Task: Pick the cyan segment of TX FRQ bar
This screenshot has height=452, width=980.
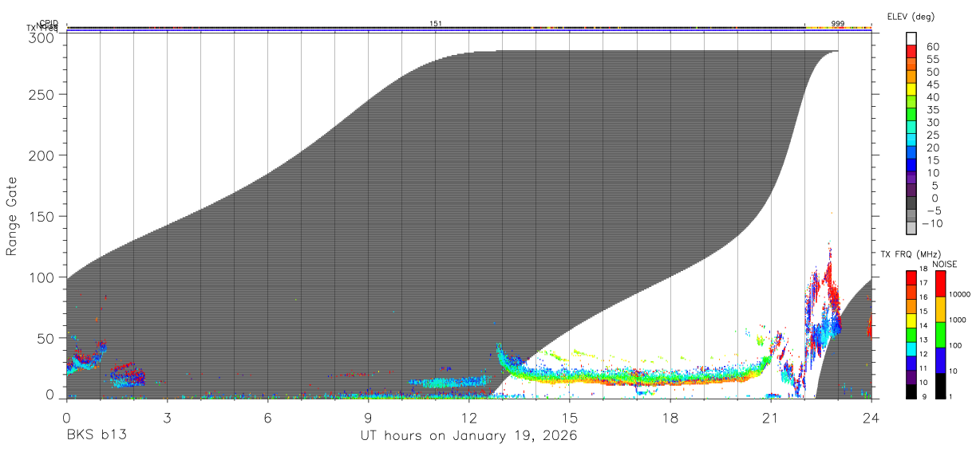Action: tap(911, 348)
